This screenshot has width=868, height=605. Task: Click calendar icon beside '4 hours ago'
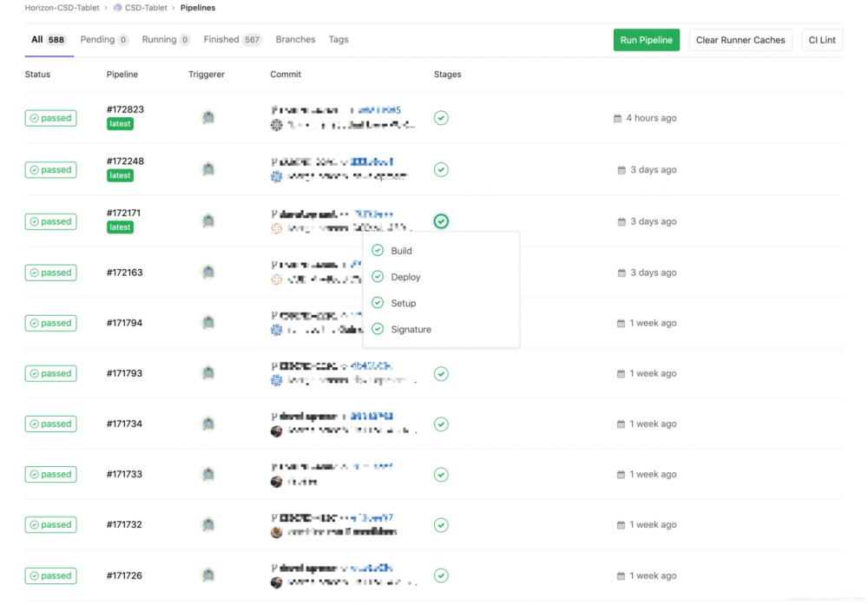pyautogui.click(x=617, y=118)
